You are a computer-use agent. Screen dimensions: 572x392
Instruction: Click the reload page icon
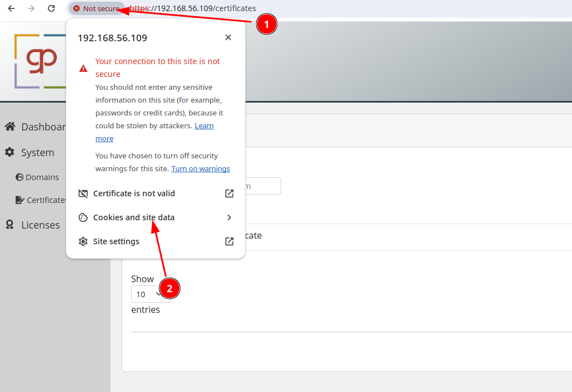click(x=51, y=8)
